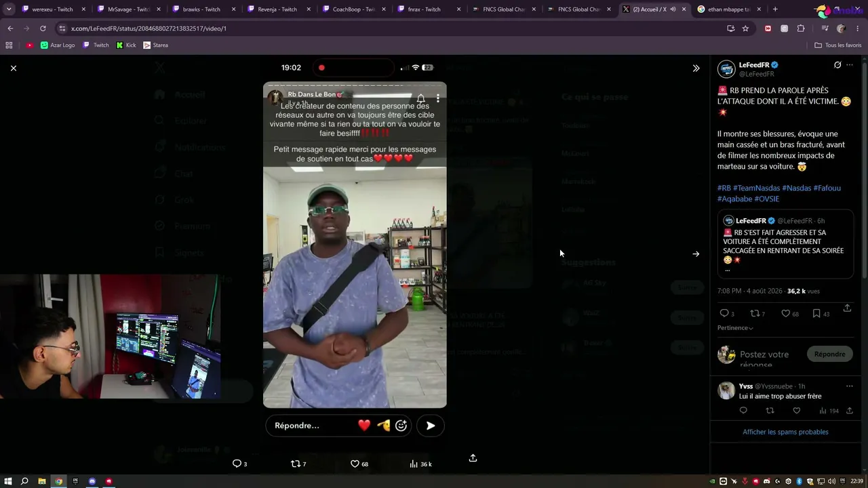
Task: Go to the next media item
Action: [x=696, y=253]
